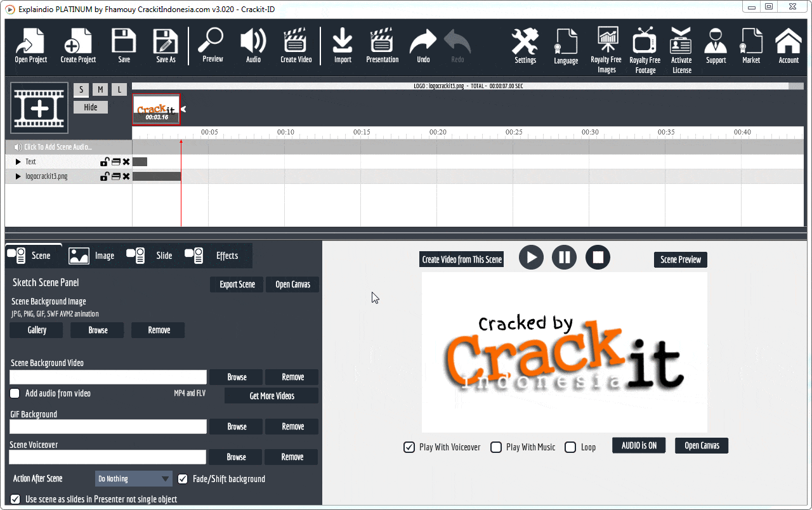Open layer options for the Text track
The width and height of the screenshot is (812, 510).
coord(116,162)
